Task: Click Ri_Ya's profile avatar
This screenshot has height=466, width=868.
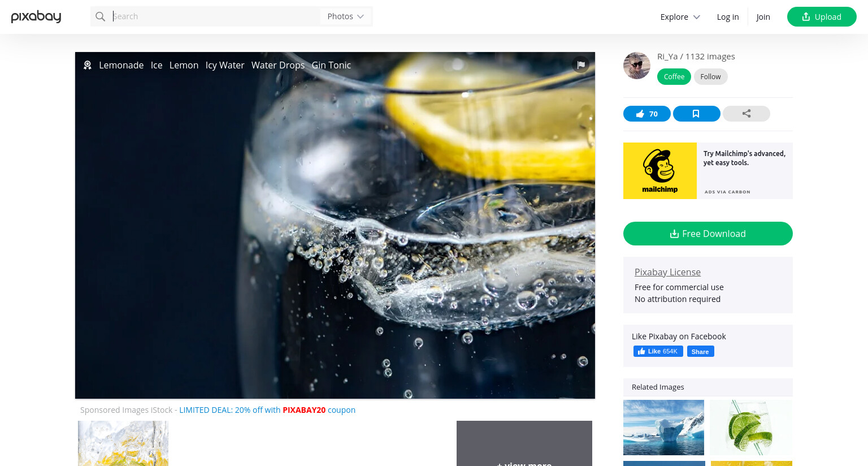Action: (637, 66)
